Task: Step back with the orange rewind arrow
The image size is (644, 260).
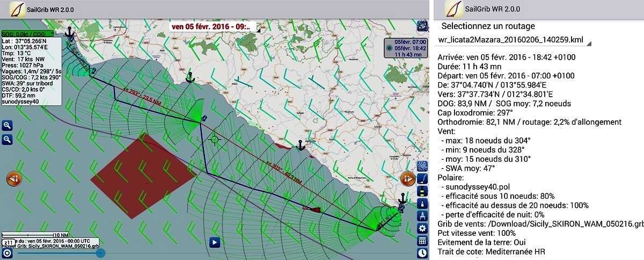Action: pos(14,179)
